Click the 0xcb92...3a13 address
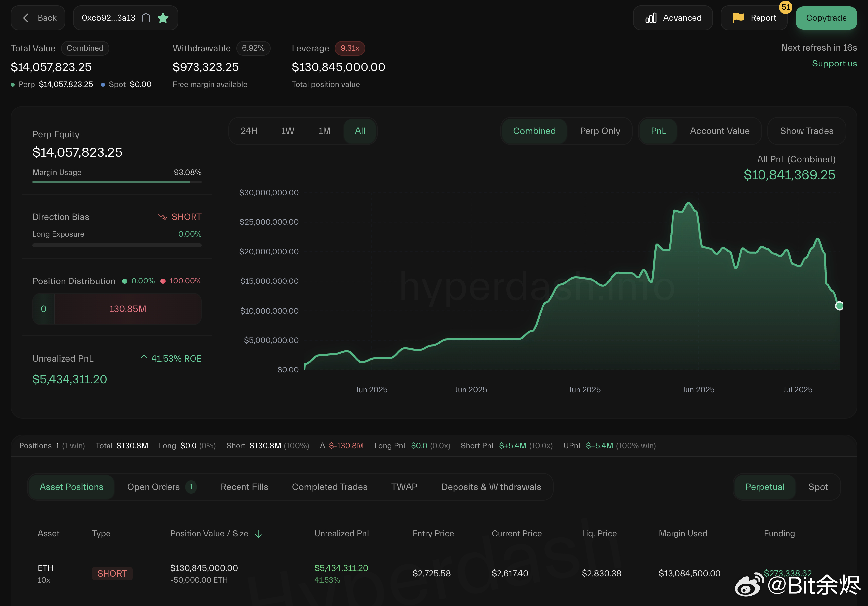 [x=108, y=18]
